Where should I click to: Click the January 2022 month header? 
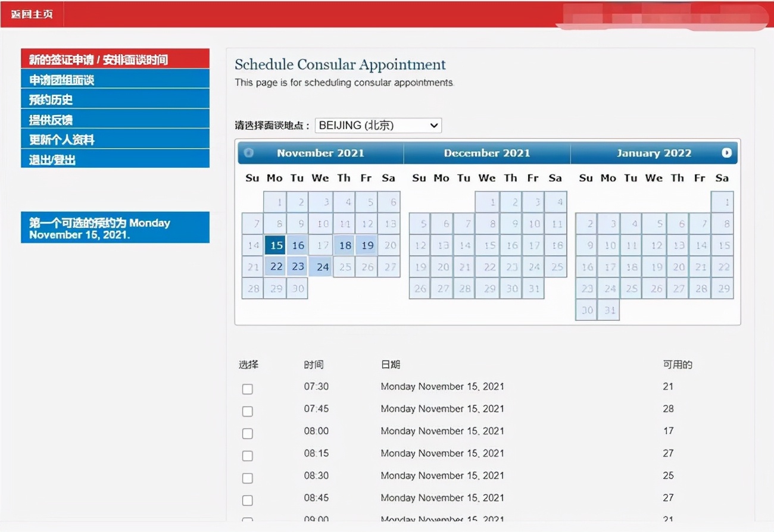click(654, 153)
